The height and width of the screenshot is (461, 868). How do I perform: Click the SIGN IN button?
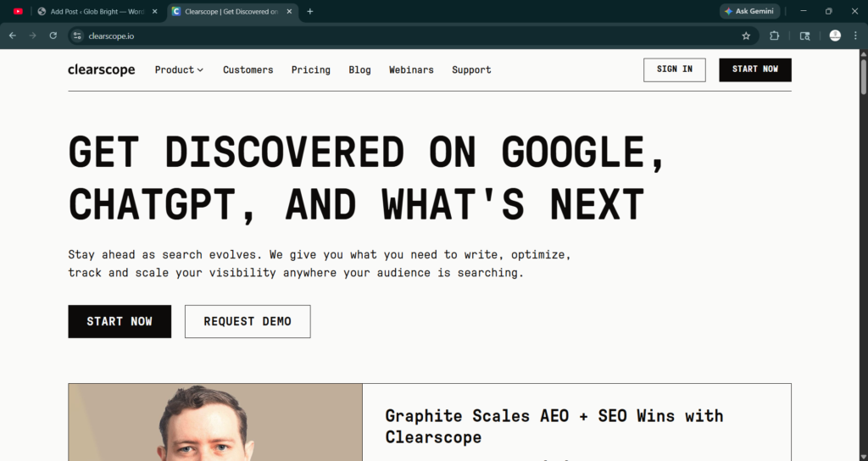tap(674, 69)
